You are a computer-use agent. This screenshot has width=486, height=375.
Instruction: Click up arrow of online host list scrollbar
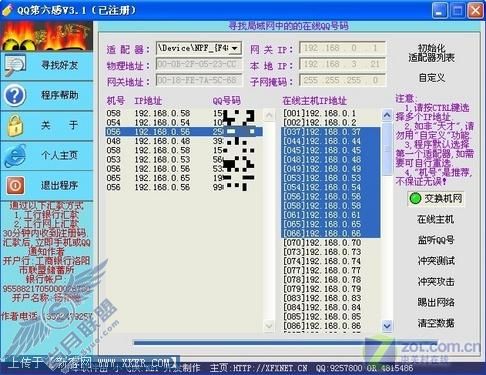(x=387, y=115)
